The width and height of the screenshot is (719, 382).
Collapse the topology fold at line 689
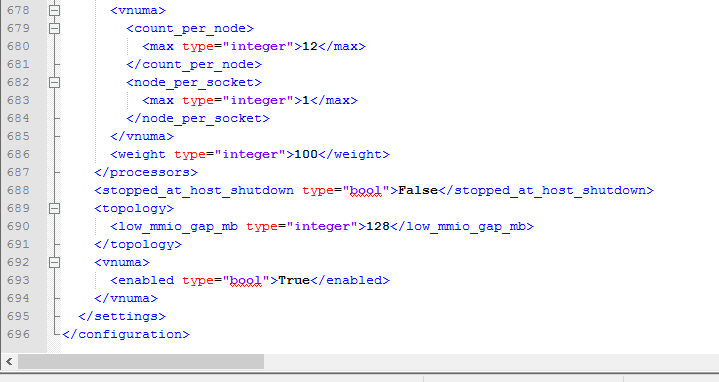pyautogui.click(x=54, y=209)
